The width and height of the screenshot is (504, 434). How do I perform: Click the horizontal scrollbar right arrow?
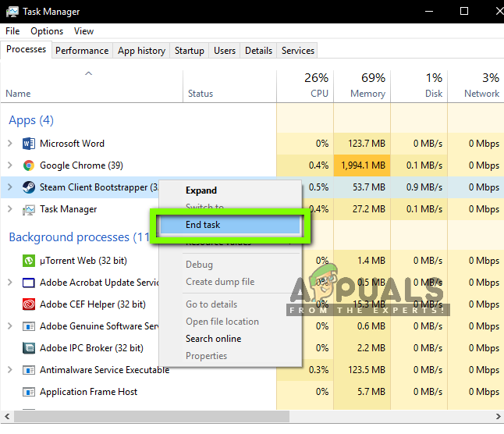pos(498,417)
